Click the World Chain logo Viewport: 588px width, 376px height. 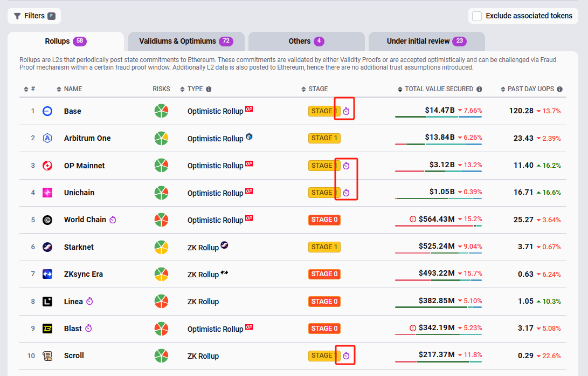coord(47,220)
